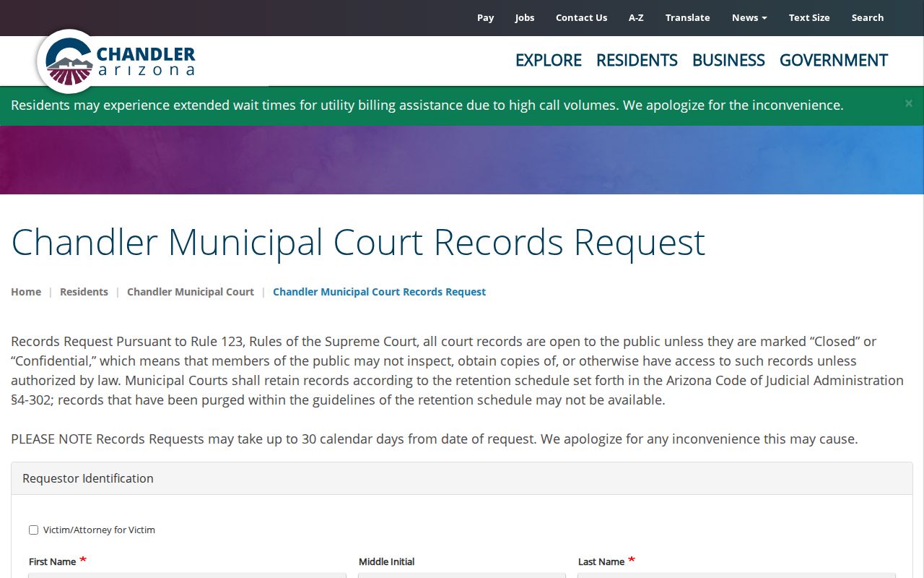This screenshot has width=924, height=578.
Task: Select the Translate option
Action: coord(687,17)
